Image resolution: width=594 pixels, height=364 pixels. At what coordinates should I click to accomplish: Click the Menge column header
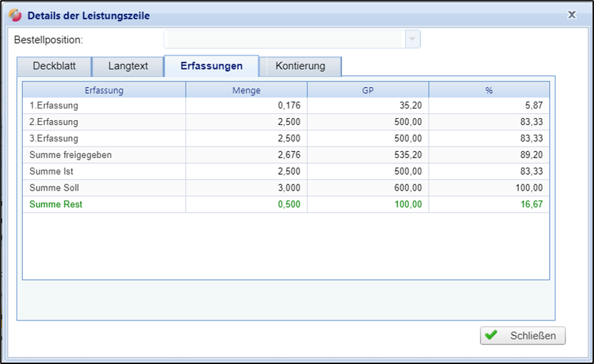pyautogui.click(x=246, y=90)
